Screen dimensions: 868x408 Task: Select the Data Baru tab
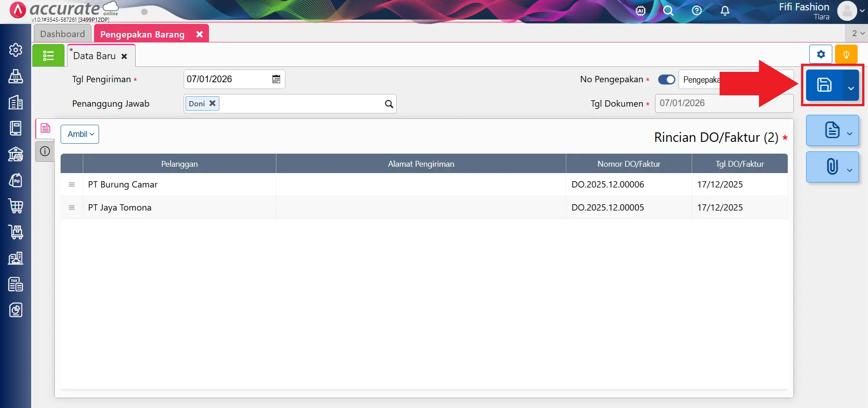click(95, 56)
